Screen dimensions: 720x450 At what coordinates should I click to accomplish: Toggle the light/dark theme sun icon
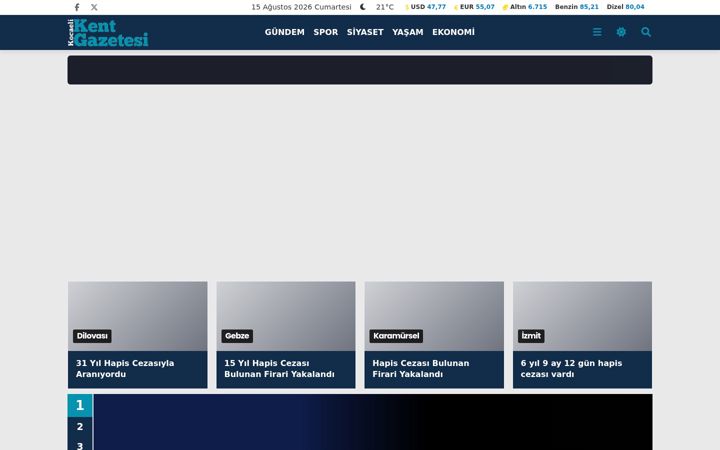[x=621, y=32]
